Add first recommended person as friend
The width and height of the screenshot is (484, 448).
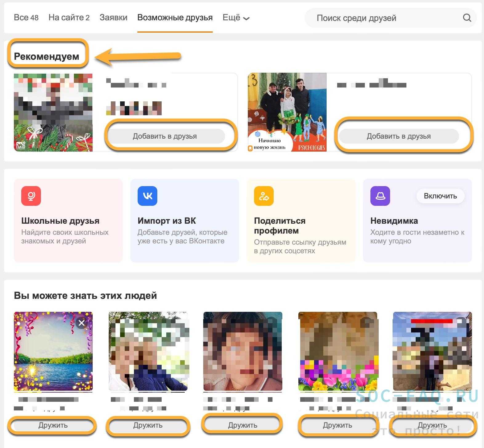(x=165, y=136)
